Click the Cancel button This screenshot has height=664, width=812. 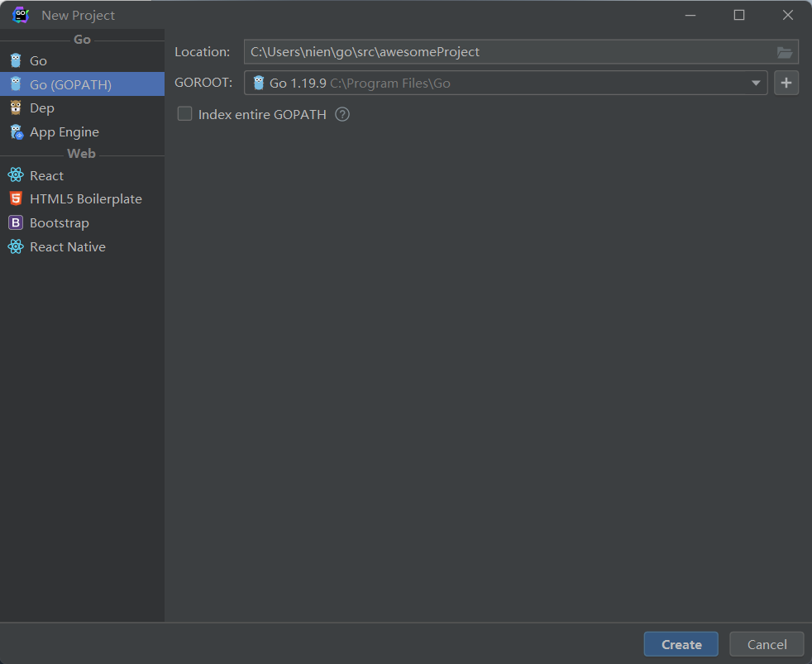pos(767,644)
